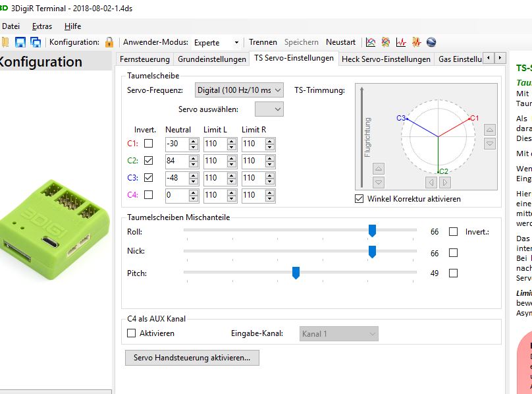The image size is (532, 394).
Task: Click the Pitch slider handle
Action: pos(296,273)
